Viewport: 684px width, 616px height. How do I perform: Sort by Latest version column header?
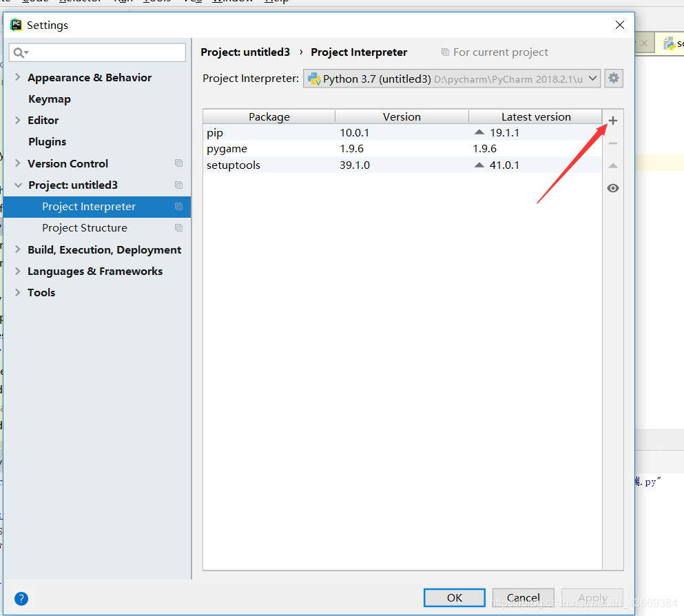coord(536,116)
